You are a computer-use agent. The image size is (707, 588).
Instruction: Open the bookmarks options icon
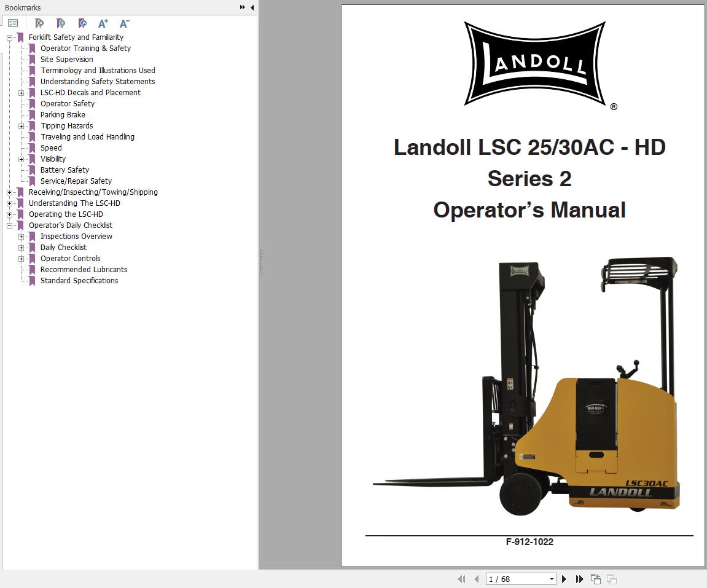(12, 23)
